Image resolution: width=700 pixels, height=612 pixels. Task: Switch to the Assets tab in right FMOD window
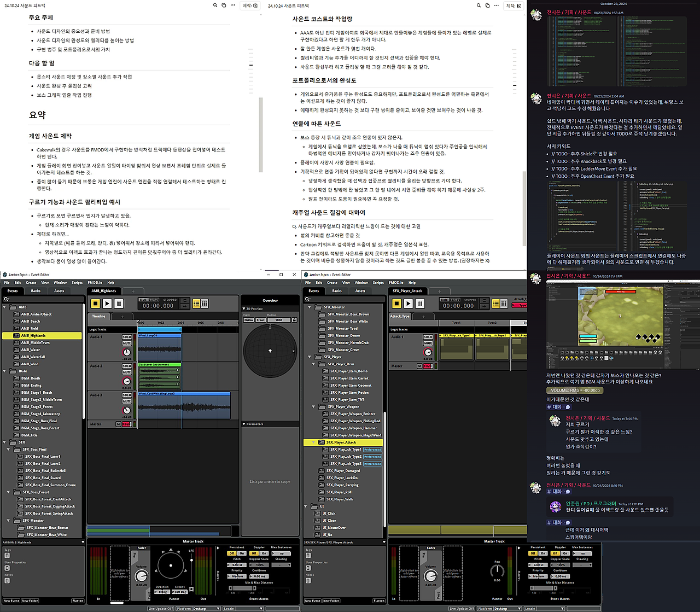(360, 291)
